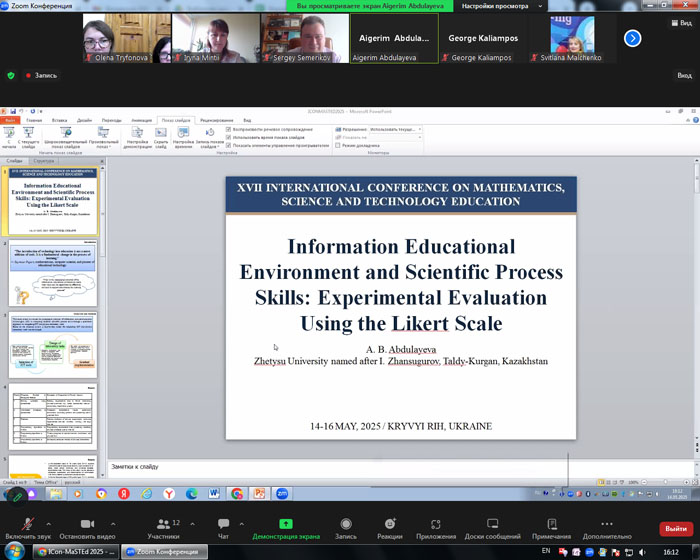Unmute microphone in Zoom toolbar
This screenshot has height=560, width=700.
pos(25,524)
